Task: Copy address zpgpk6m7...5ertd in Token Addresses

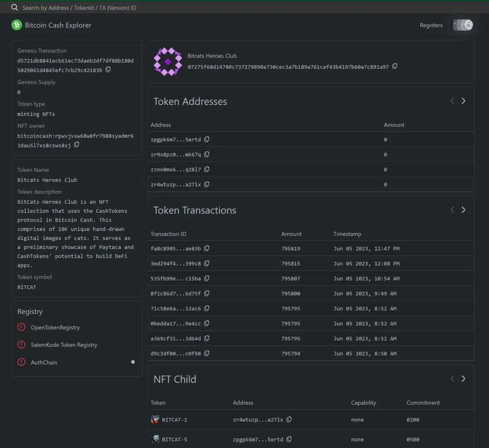Action: point(206,139)
